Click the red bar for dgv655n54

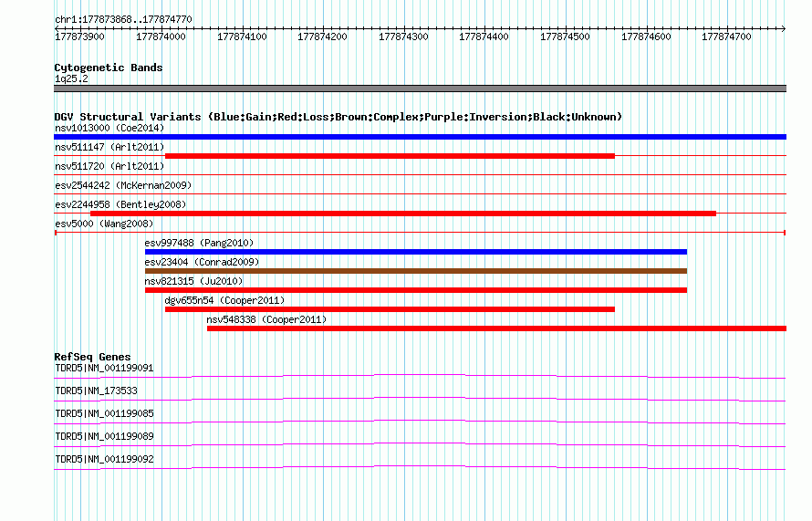pyautogui.click(x=390, y=309)
